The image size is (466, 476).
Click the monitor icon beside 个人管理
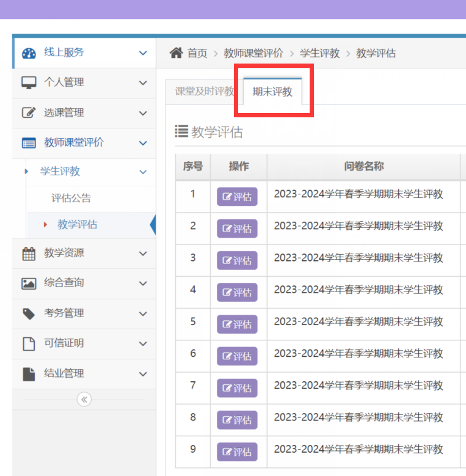coord(29,83)
